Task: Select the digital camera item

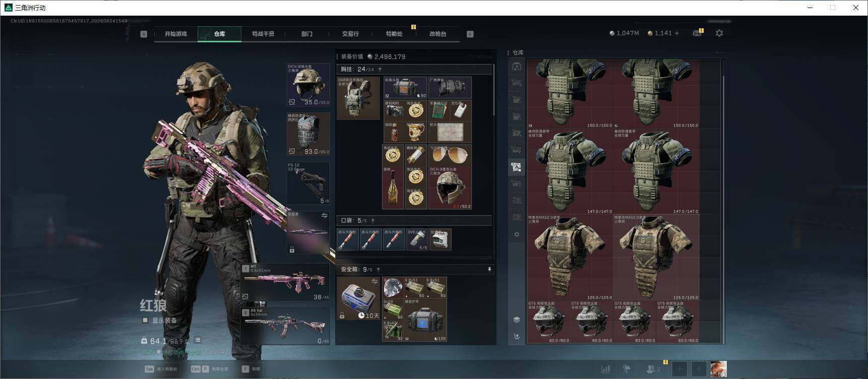Action: point(394,110)
